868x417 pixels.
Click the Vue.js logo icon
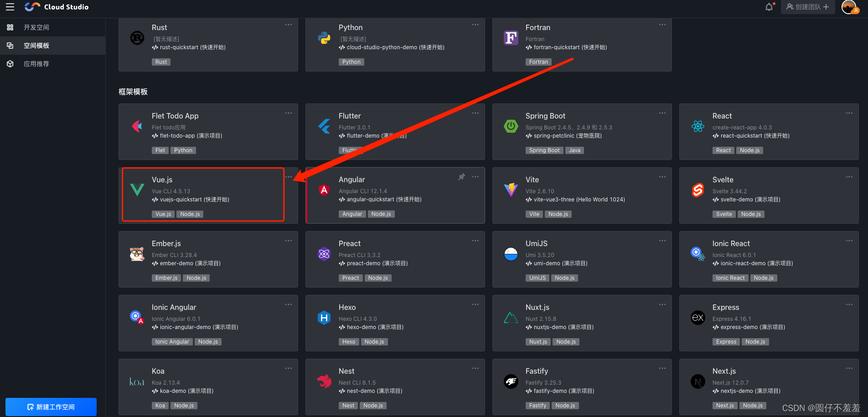coord(137,190)
